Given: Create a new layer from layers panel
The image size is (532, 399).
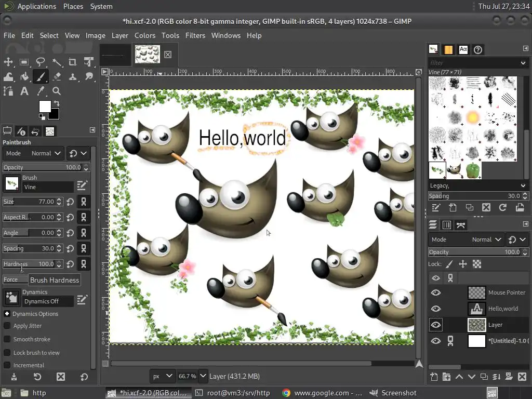Looking at the screenshot, I should click(x=434, y=377).
